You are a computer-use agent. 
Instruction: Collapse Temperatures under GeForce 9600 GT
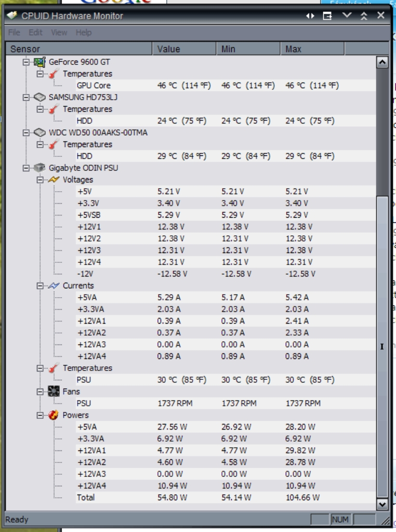tap(40, 74)
